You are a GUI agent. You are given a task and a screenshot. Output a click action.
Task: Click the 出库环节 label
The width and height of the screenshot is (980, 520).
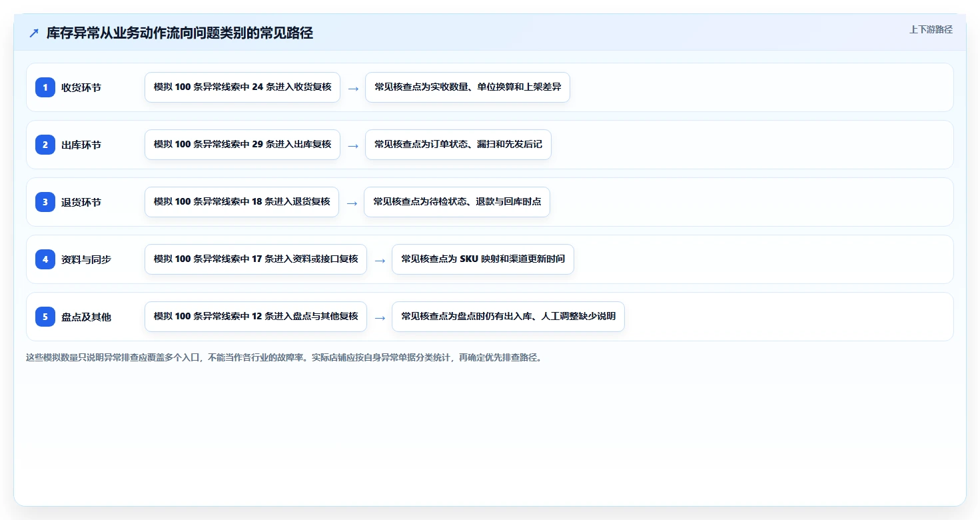(x=81, y=145)
